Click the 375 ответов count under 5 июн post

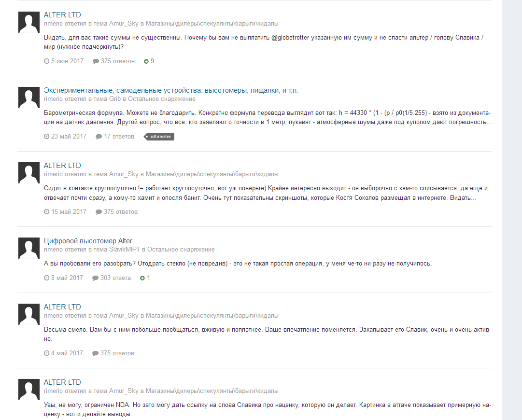pyautogui.click(x=117, y=61)
